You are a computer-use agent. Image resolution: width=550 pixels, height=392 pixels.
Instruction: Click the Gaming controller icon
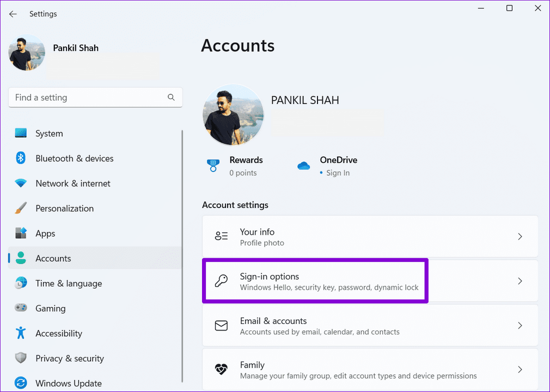pyautogui.click(x=21, y=308)
